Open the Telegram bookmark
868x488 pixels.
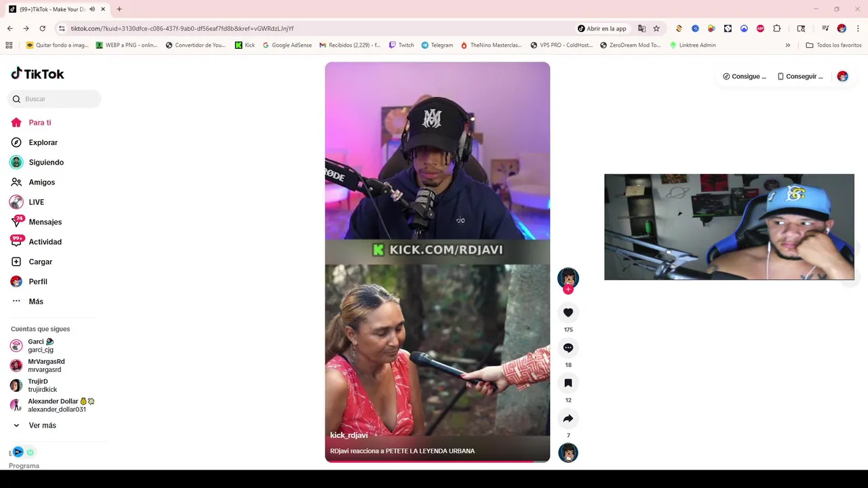(x=437, y=45)
